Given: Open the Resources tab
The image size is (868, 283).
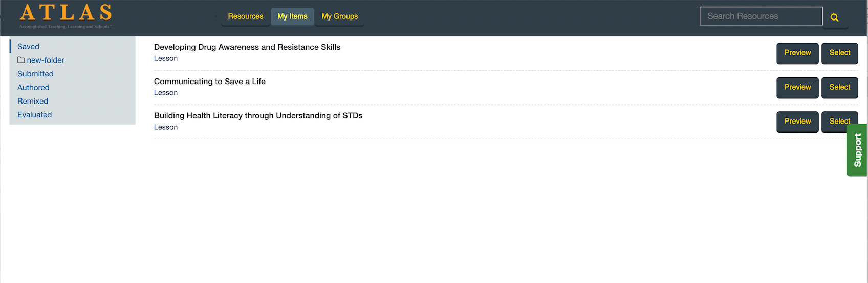Looking at the screenshot, I should pos(246,16).
